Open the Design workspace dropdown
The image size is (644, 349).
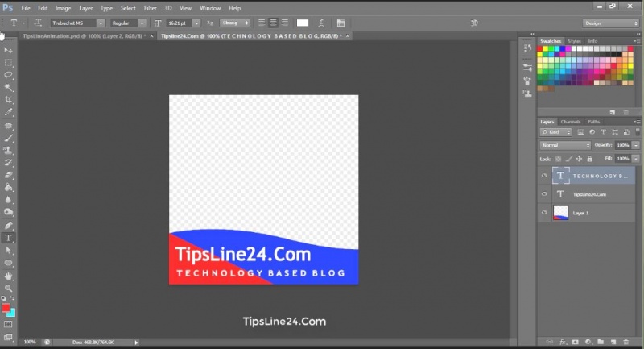click(x=611, y=23)
